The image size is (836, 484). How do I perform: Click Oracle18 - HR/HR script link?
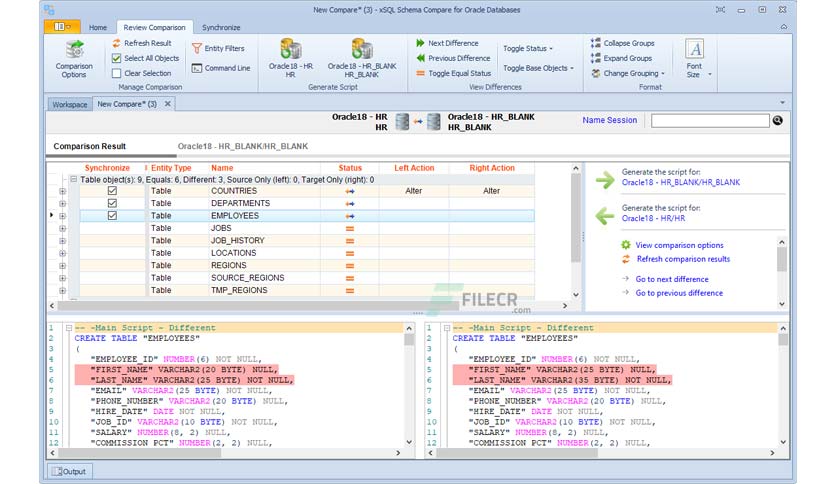(653, 219)
